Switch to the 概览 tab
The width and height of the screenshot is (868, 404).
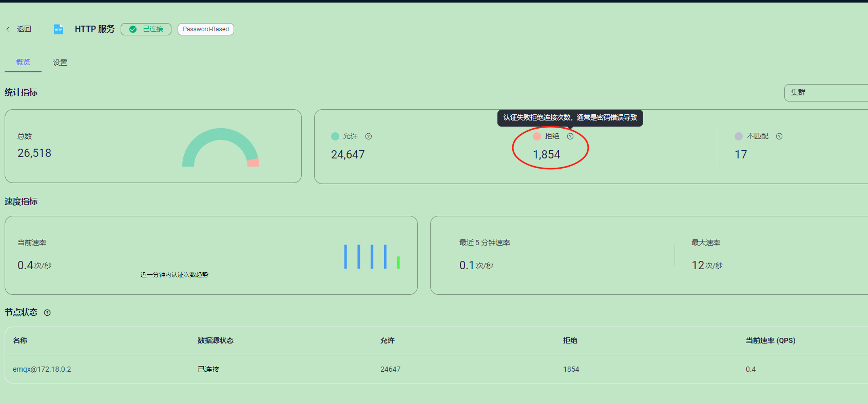tap(23, 62)
